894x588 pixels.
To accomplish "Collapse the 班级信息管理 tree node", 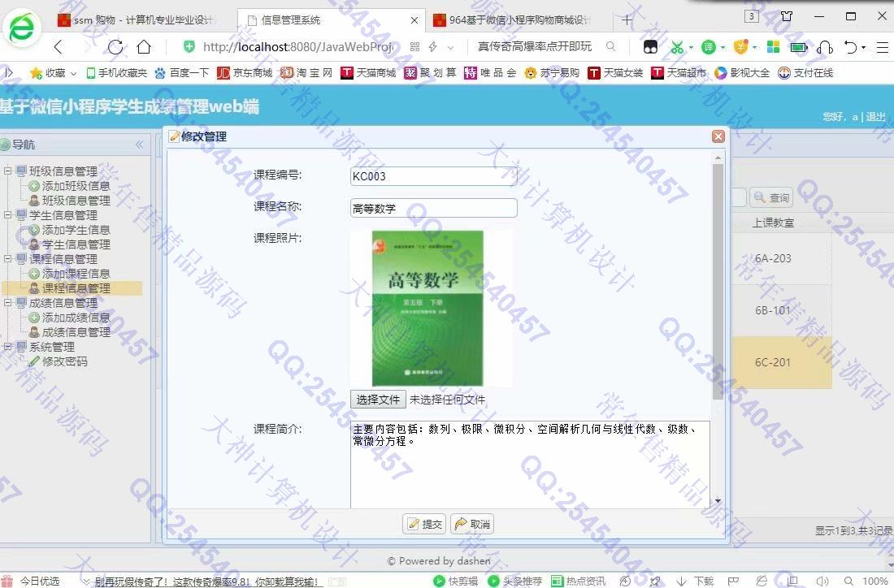I will [8, 171].
